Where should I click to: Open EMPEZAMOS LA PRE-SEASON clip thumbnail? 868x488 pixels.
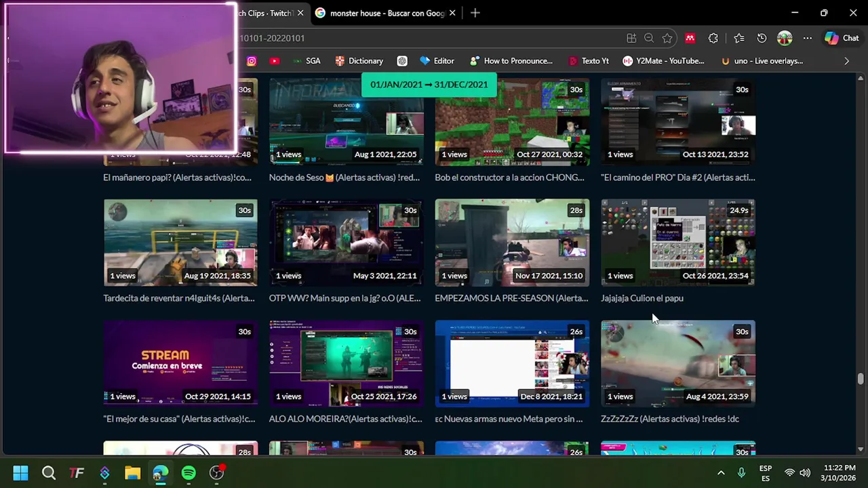pos(512,243)
